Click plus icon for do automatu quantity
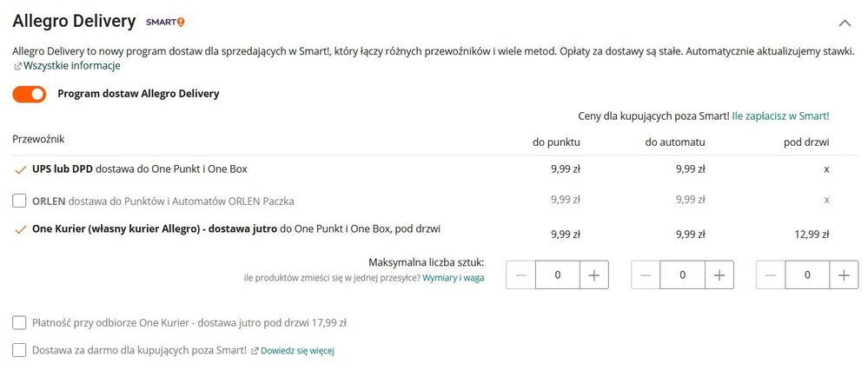868x370 pixels. pyautogui.click(x=719, y=274)
